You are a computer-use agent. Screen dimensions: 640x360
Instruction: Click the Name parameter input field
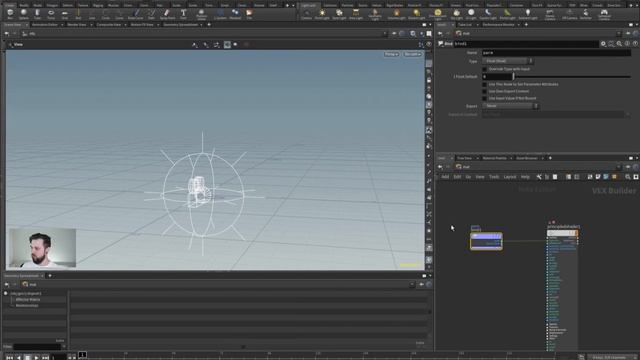click(556, 53)
